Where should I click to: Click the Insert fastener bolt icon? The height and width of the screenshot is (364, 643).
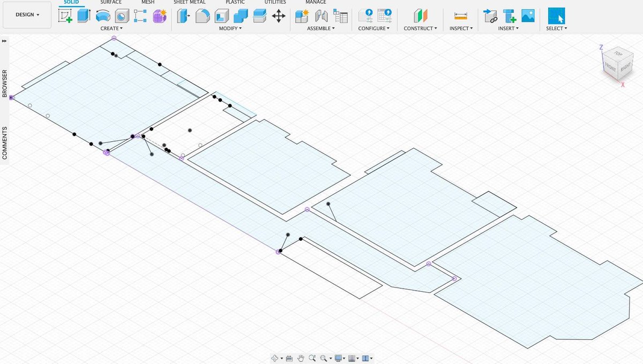pos(509,16)
